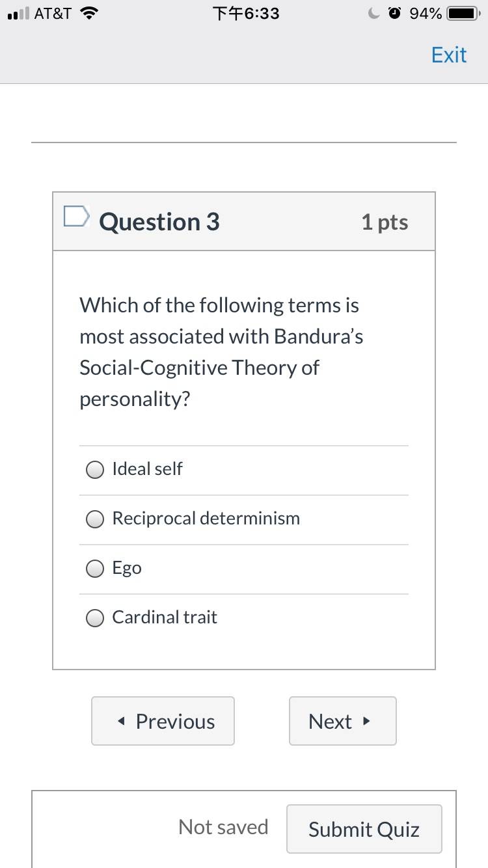Tap the Do Not Disturb moon icon
Viewport: 488px width, 868px height.
click(x=373, y=13)
